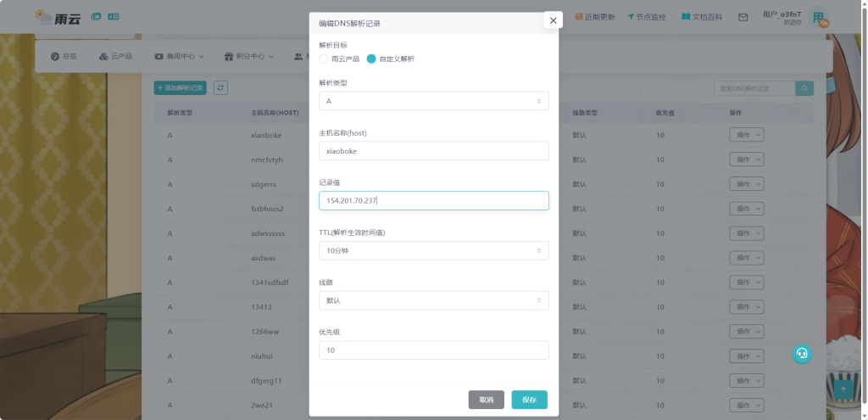Select the 雨云产品 radio option
The image size is (868, 420).
click(x=324, y=59)
